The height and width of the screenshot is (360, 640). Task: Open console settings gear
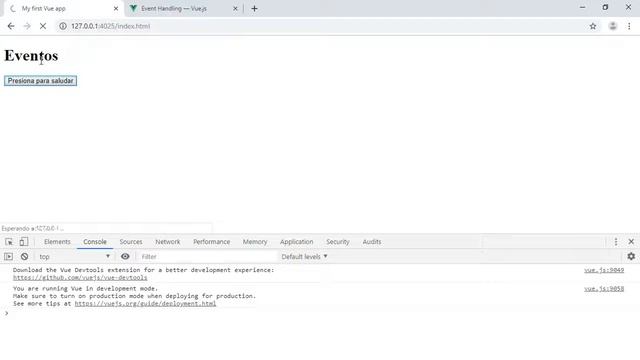point(631,256)
